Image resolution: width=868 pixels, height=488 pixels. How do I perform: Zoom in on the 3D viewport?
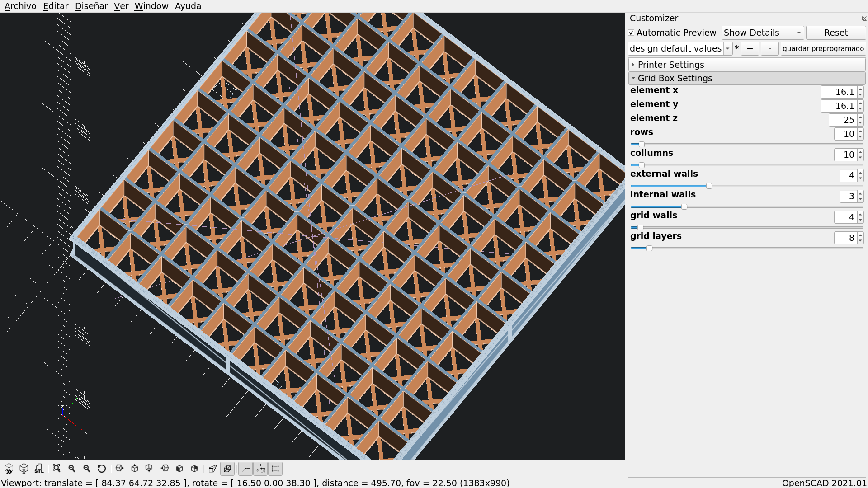coord(71,469)
